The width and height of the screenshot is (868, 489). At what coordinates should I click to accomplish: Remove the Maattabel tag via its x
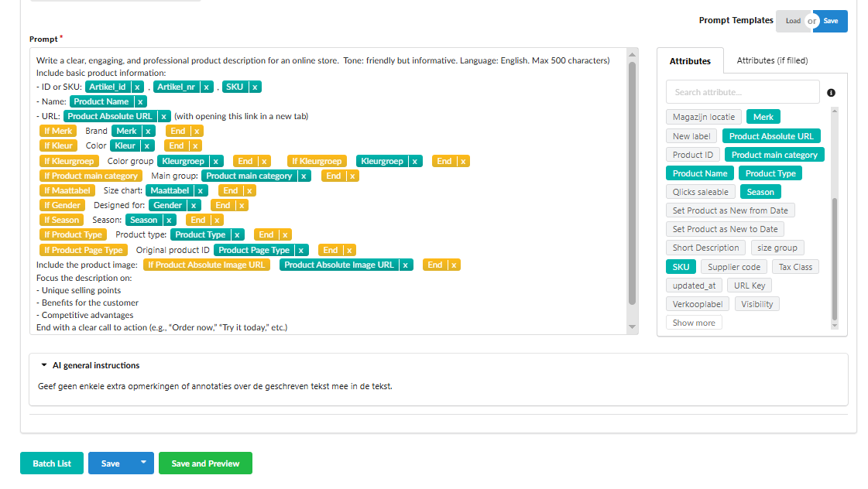[201, 191]
